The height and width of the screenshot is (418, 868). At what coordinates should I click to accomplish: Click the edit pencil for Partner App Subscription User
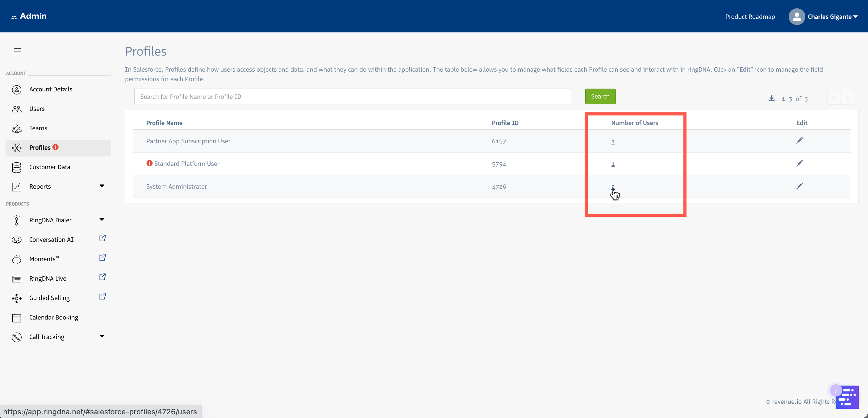coord(799,140)
